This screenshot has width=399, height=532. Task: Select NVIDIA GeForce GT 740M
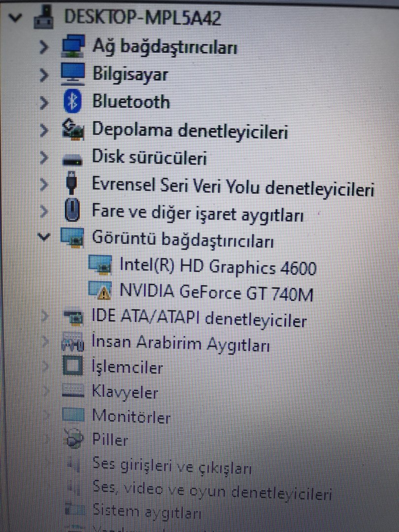[216, 293]
